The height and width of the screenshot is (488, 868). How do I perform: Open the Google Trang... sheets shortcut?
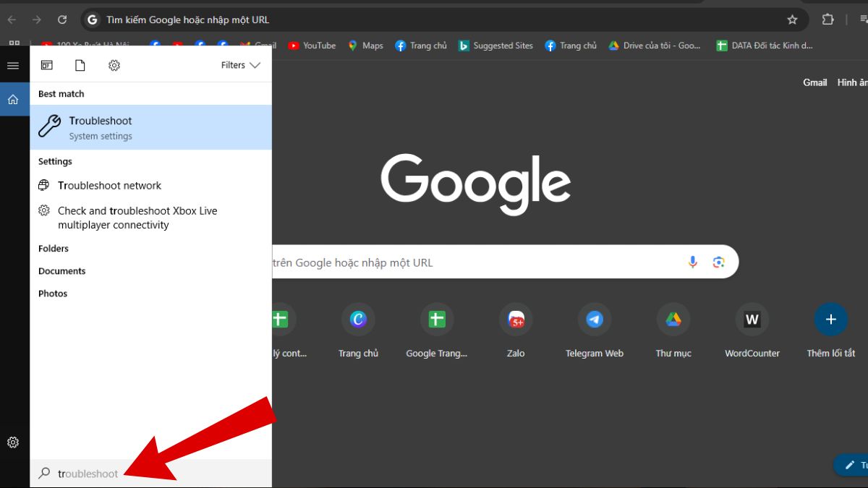(x=437, y=330)
